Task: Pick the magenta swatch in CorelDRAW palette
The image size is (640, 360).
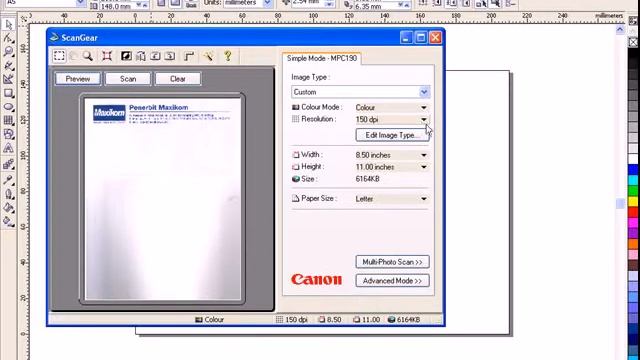Action: click(x=633, y=222)
